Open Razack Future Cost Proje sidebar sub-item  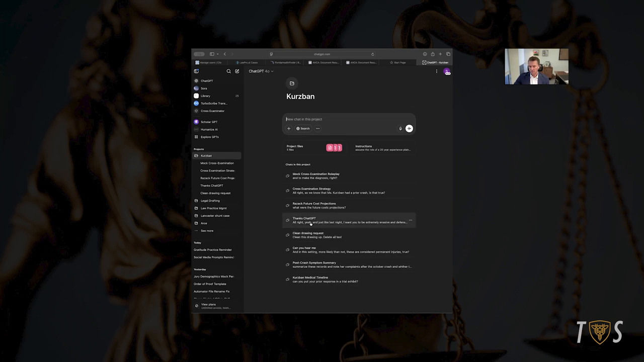click(217, 178)
